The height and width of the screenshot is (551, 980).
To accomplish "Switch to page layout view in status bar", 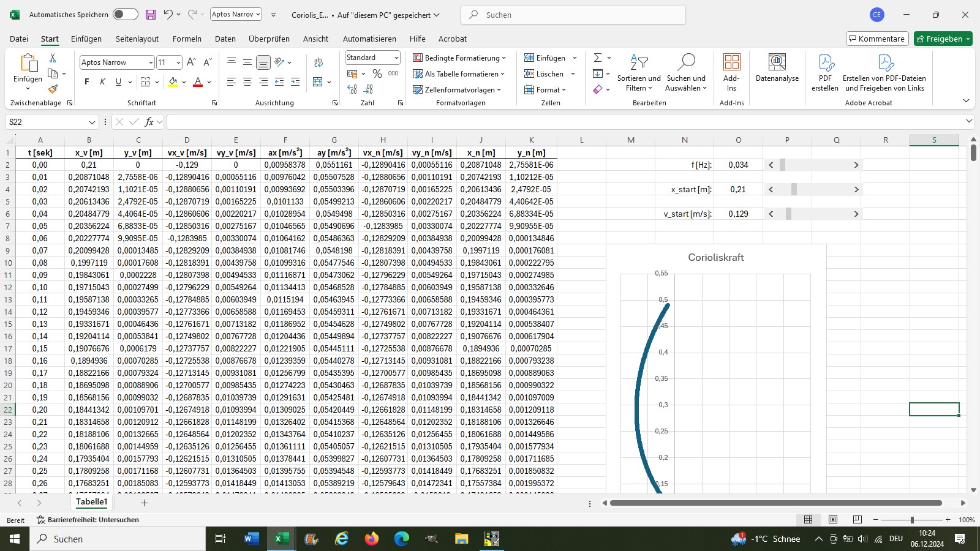I will click(x=833, y=520).
